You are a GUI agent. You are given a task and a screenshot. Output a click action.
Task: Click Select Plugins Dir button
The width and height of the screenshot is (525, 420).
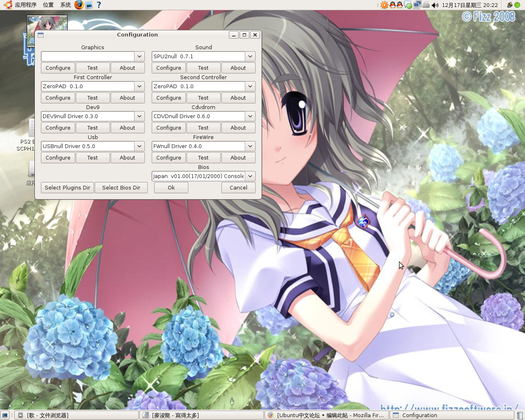(x=67, y=187)
